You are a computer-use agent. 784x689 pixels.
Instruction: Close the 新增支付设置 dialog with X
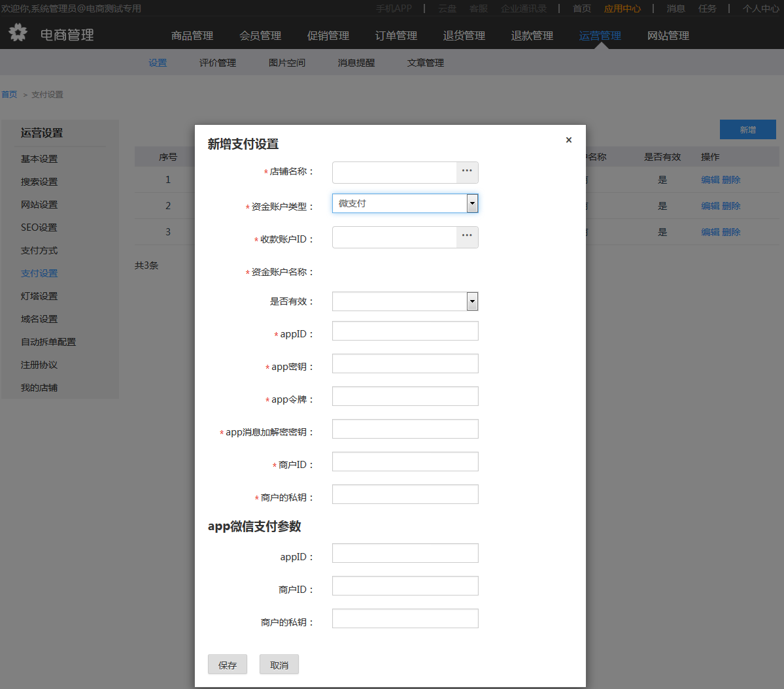pos(568,140)
